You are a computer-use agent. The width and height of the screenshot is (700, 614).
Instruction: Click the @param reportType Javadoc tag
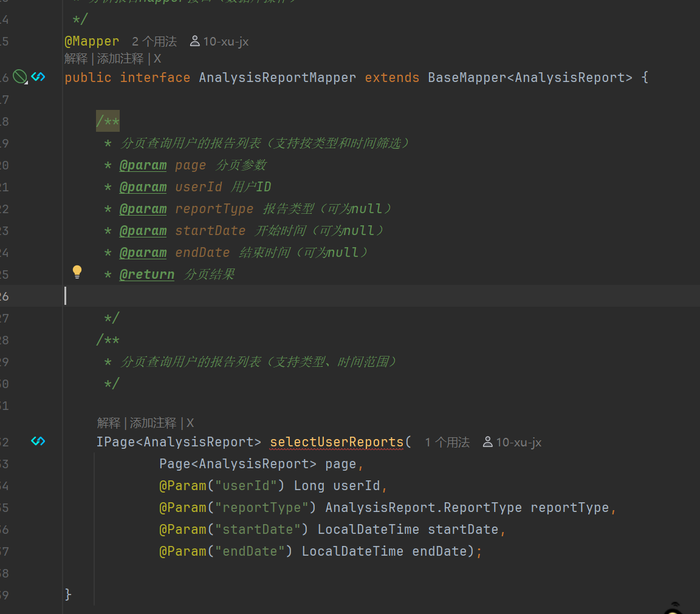143,208
